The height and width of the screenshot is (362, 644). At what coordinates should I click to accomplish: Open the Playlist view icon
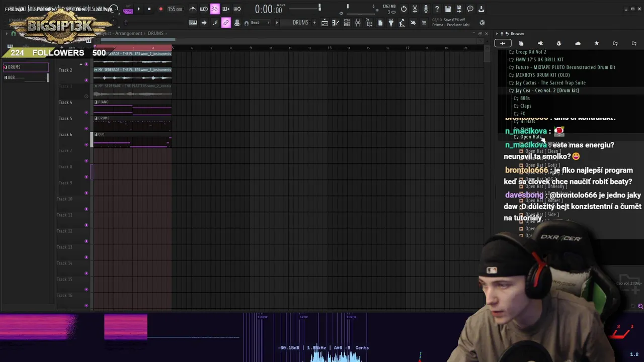(325, 23)
